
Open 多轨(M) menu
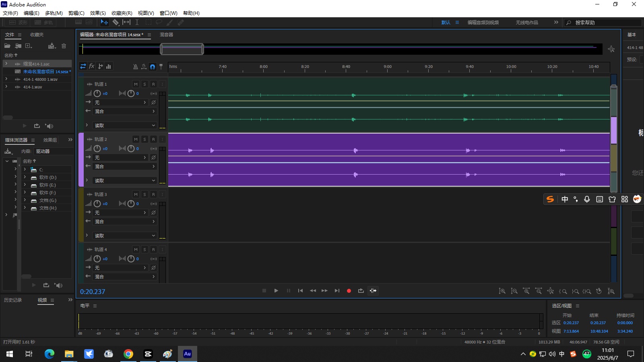click(54, 13)
